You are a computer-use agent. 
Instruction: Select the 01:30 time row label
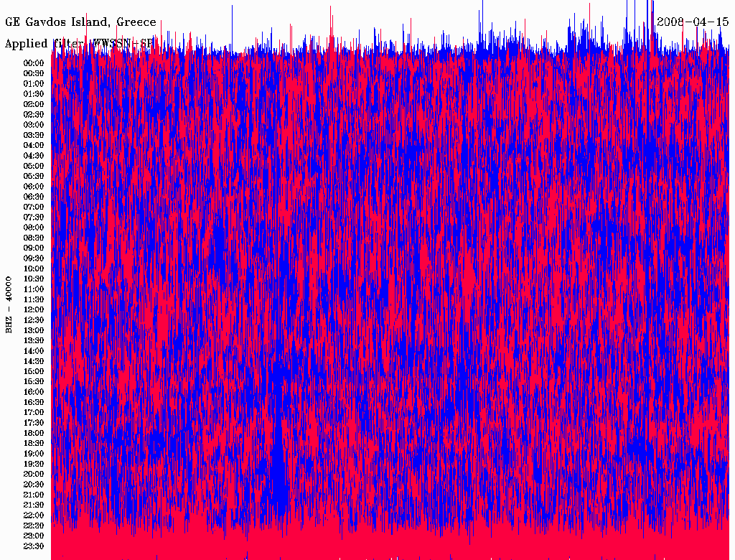[x=34, y=94]
